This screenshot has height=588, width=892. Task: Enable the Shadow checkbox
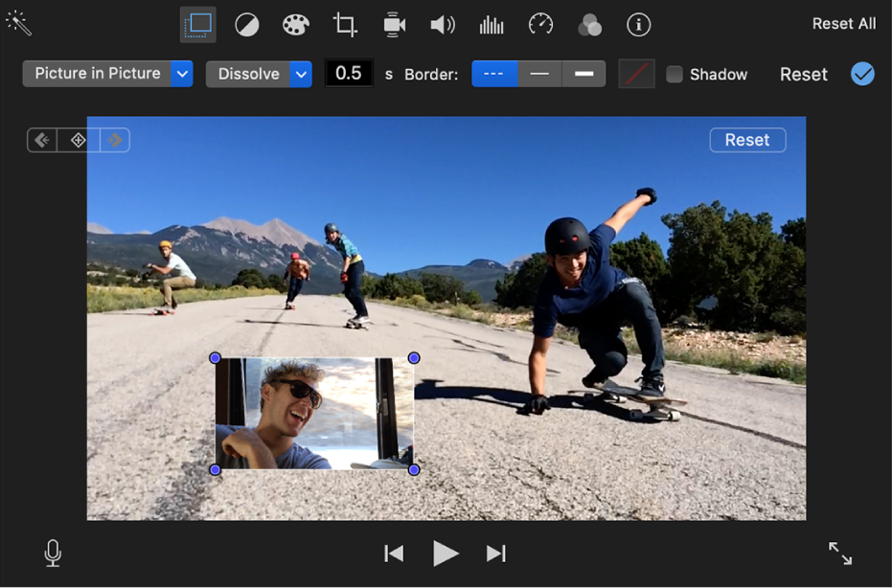[674, 74]
